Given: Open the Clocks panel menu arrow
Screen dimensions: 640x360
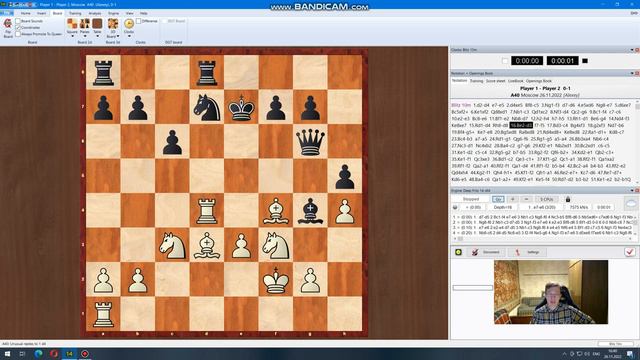Looking at the screenshot, I should pyautogui.click(x=632, y=50).
